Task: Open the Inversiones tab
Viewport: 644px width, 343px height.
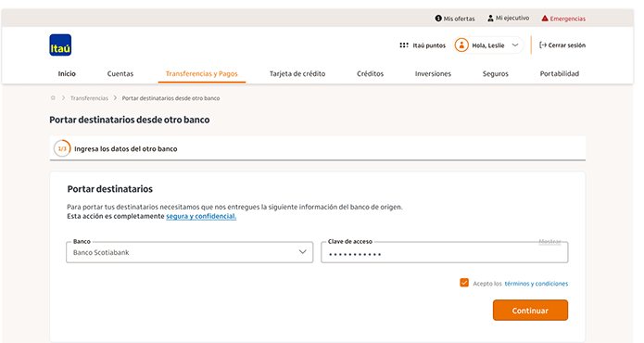Action: (433, 73)
